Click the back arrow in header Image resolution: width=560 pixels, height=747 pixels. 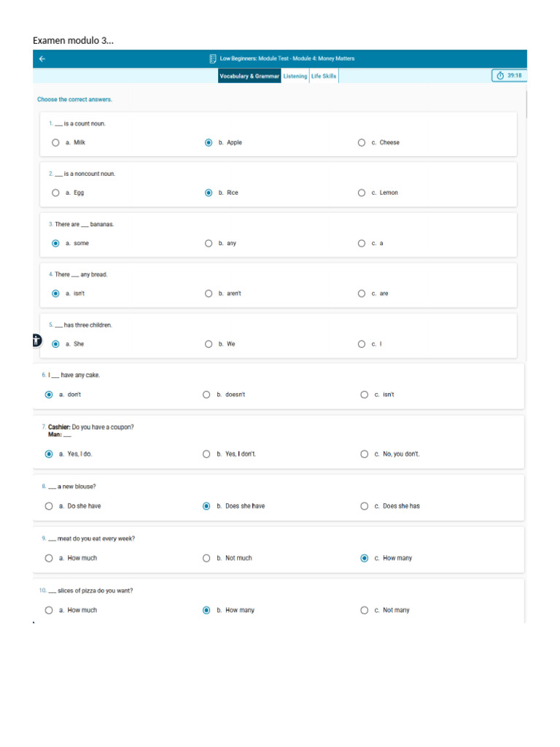coord(42,59)
